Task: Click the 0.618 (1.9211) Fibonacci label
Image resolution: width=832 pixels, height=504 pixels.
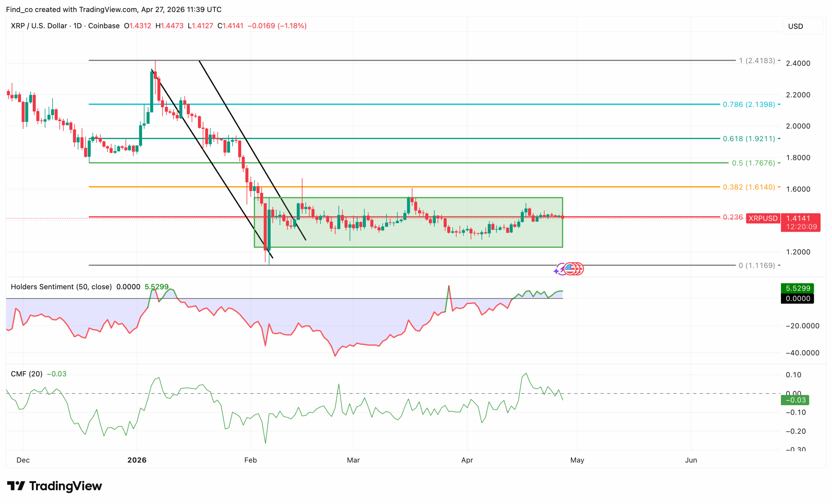Action: [748, 138]
